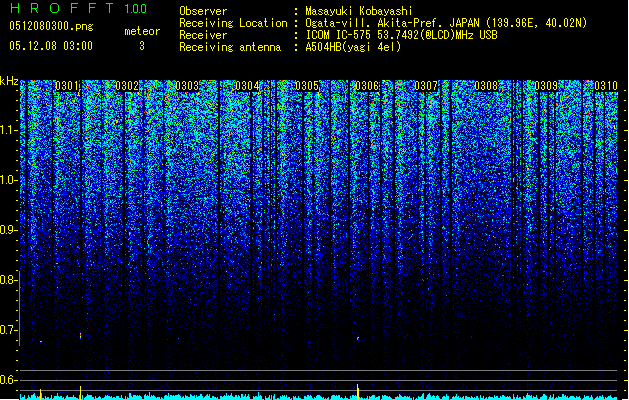
Task: Click the A504HB(yagi 4el) antenna text
Action: [x=353, y=47]
